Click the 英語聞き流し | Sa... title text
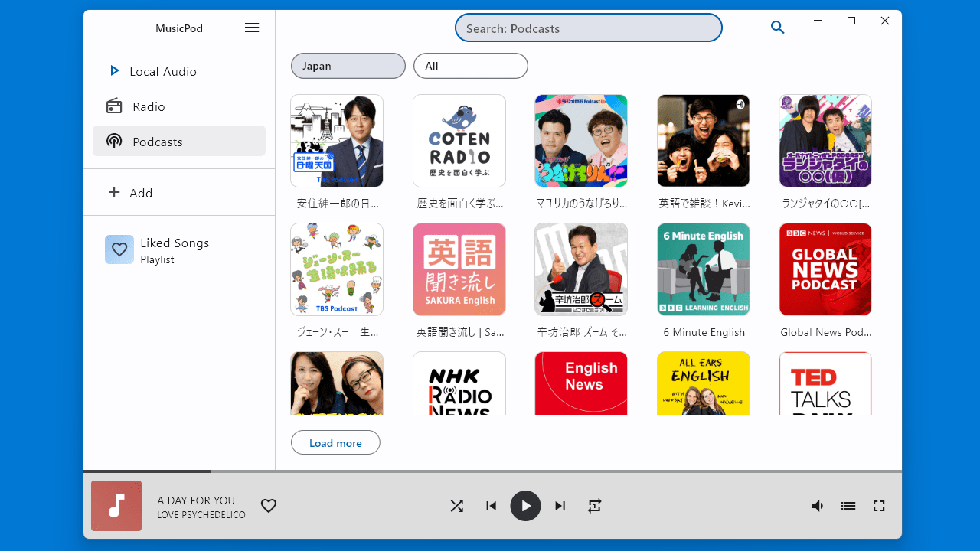 (x=459, y=332)
